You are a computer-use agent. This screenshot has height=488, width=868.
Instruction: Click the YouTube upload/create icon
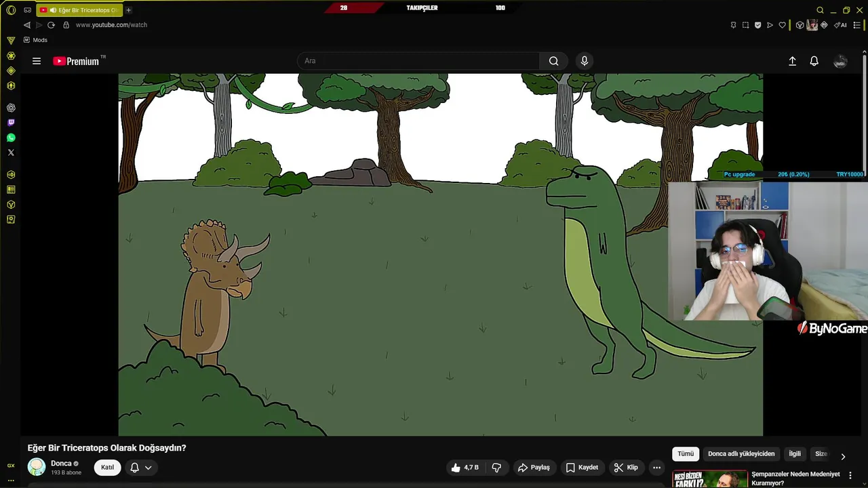point(792,61)
